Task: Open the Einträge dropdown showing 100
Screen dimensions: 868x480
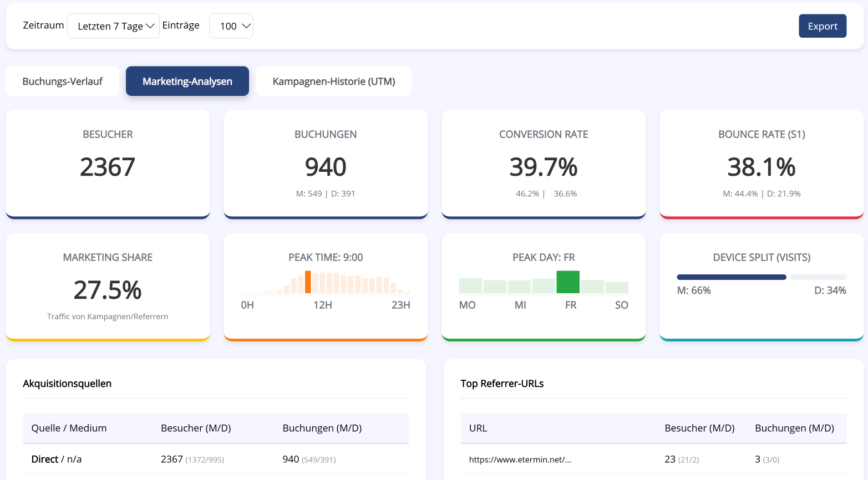Action: [x=231, y=25]
